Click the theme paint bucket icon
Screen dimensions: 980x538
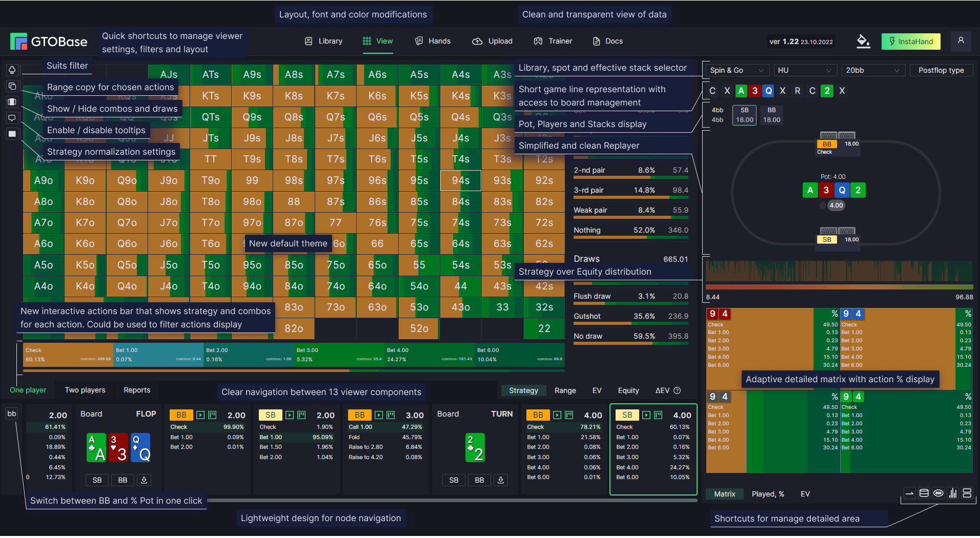(863, 42)
